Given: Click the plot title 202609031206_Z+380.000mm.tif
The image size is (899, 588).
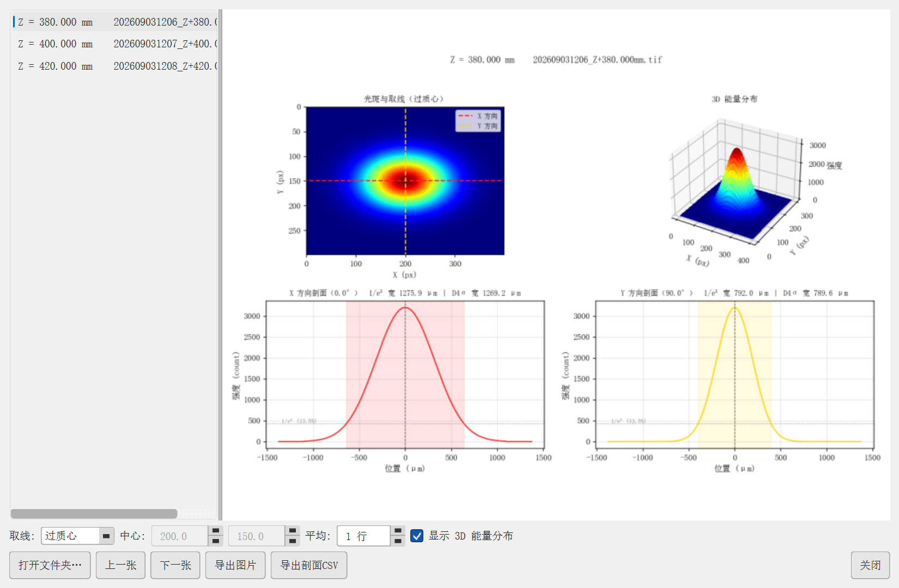Looking at the screenshot, I should coord(597,60).
